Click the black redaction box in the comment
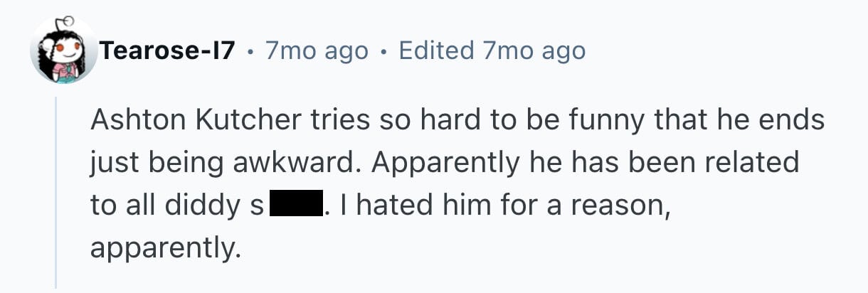Screen dimensions: 868x293 (x=295, y=206)
